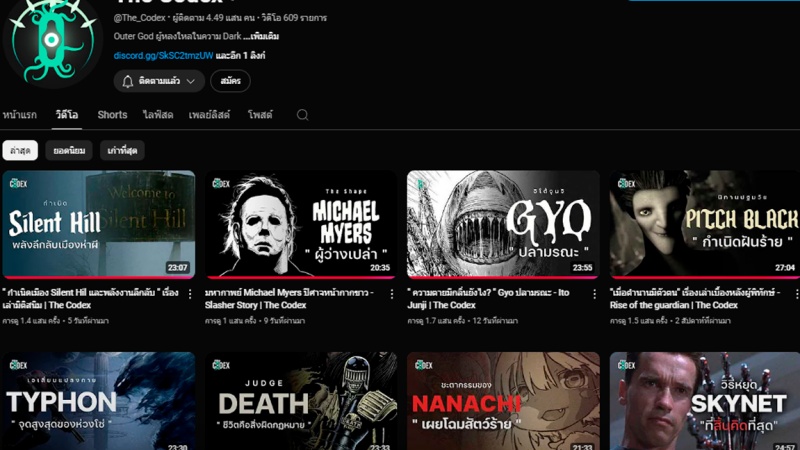Image resolution: width=800 pixels, height=450 pixels.
Task: Open the discord.gg/SkSC2tmzUW link
Action: (x=163, y=56)
